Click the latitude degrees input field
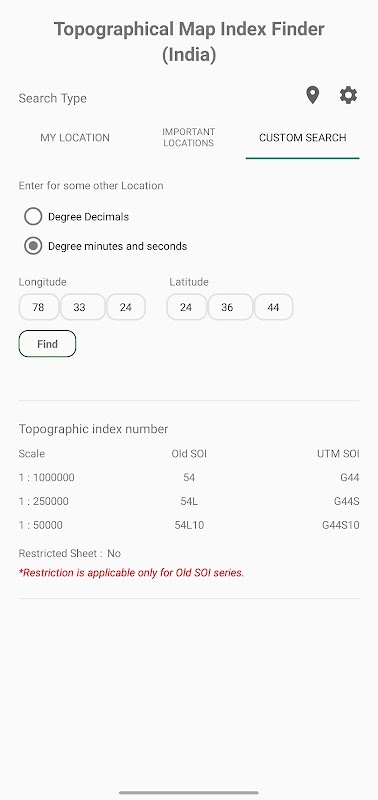Screen dimensions: 378x800 186,307
